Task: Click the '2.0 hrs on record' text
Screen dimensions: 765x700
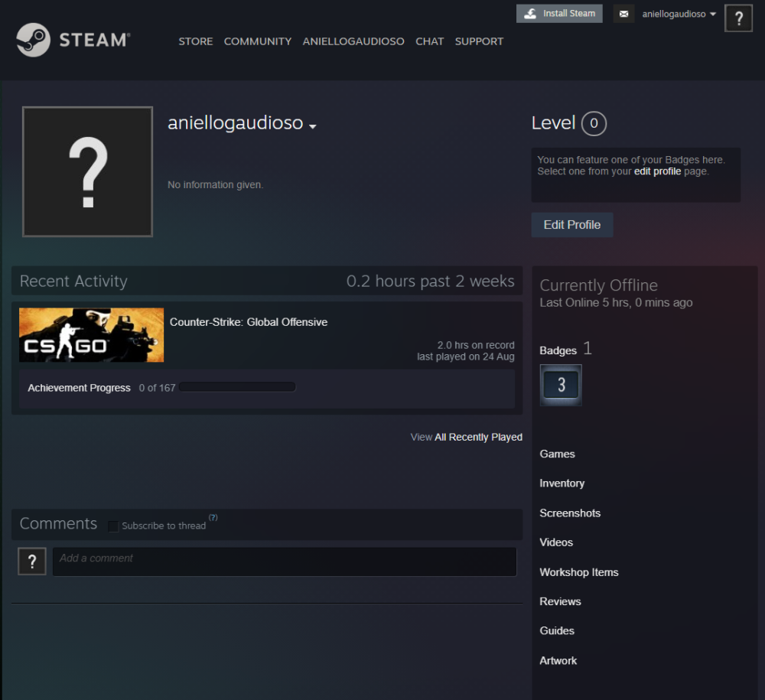Action: [476, 345]
